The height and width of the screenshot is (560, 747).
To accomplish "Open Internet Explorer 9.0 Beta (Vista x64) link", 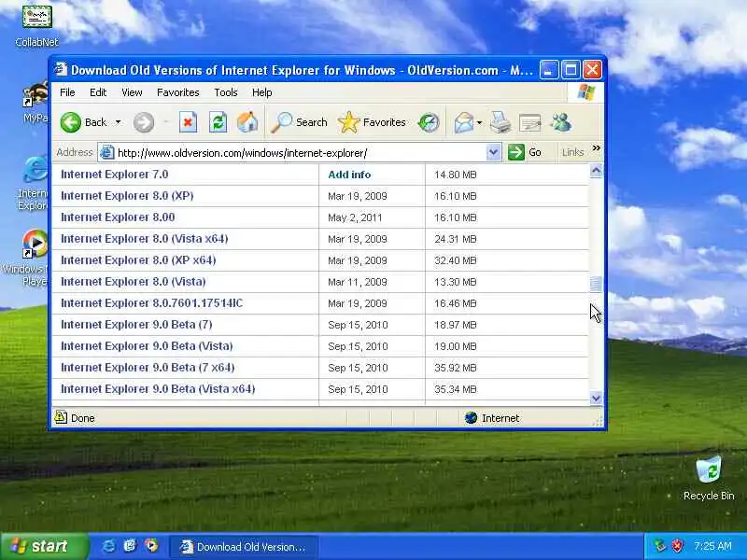I will (x=158, y=388).
